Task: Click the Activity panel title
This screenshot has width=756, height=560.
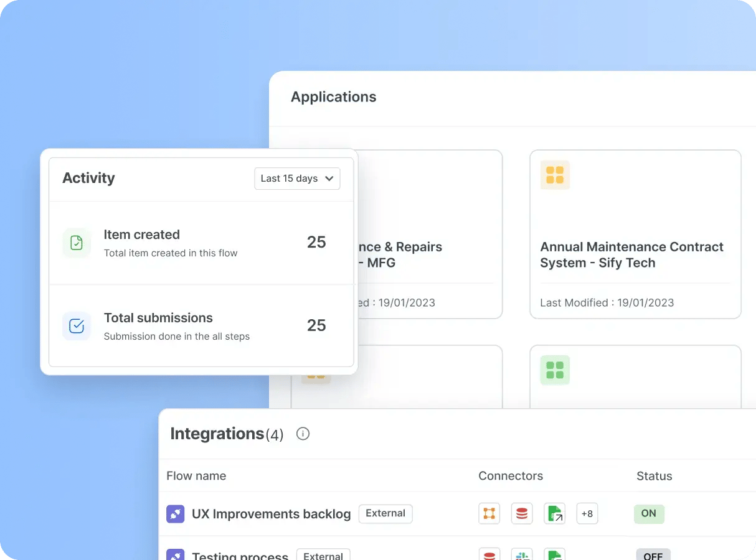Action: pyautogui.click(x=88, y=178)
